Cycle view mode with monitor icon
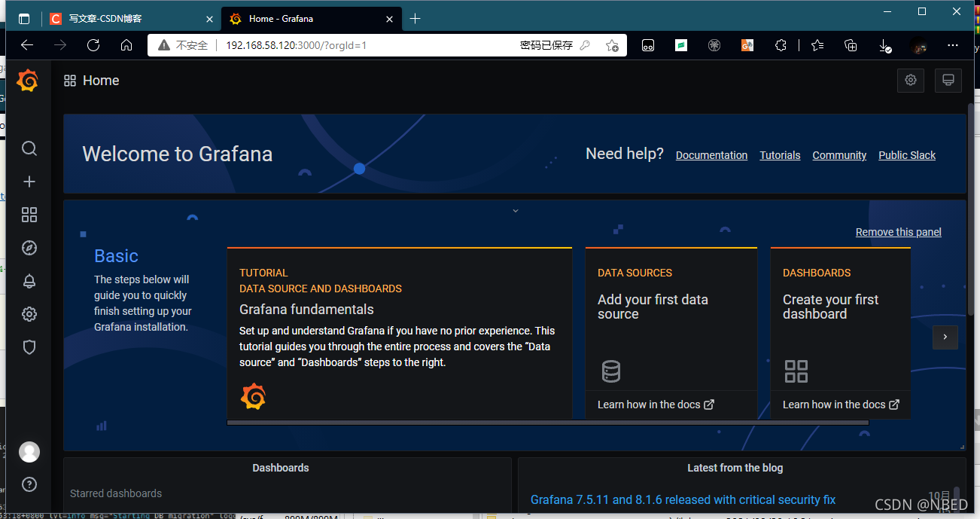Image resolution: width=980 pixels, height=519 pixels. (948, 81)
